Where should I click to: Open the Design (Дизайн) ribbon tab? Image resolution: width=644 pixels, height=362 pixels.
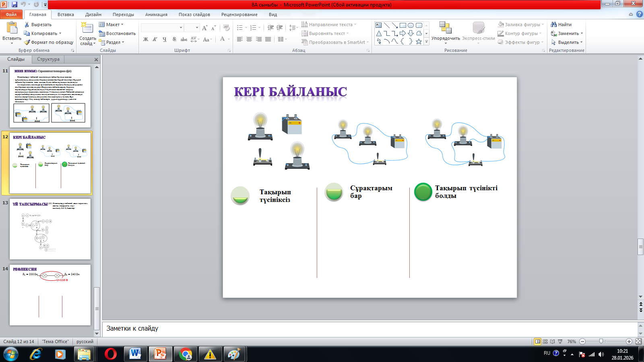93,14
